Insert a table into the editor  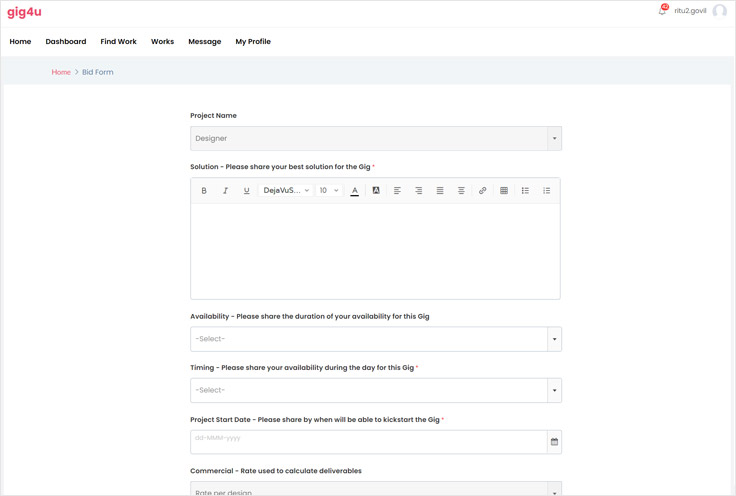click(x=504, y=190)
